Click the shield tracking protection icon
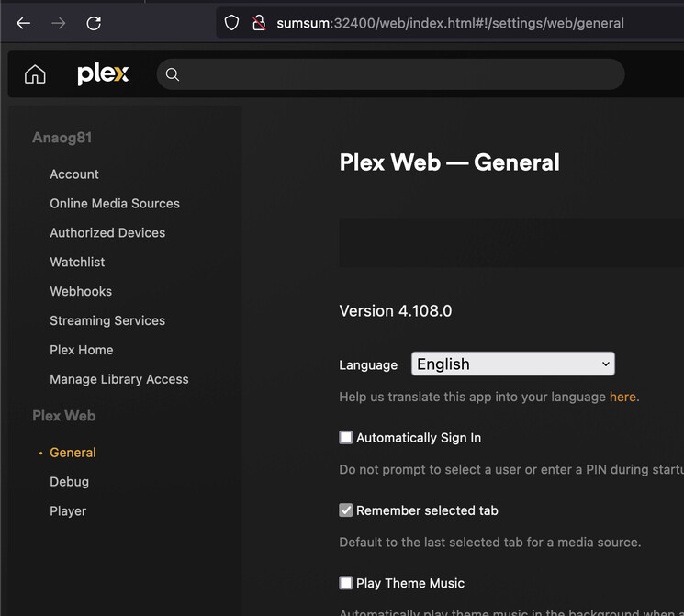Viewport: 684px width, 616px height. point(232,23)
